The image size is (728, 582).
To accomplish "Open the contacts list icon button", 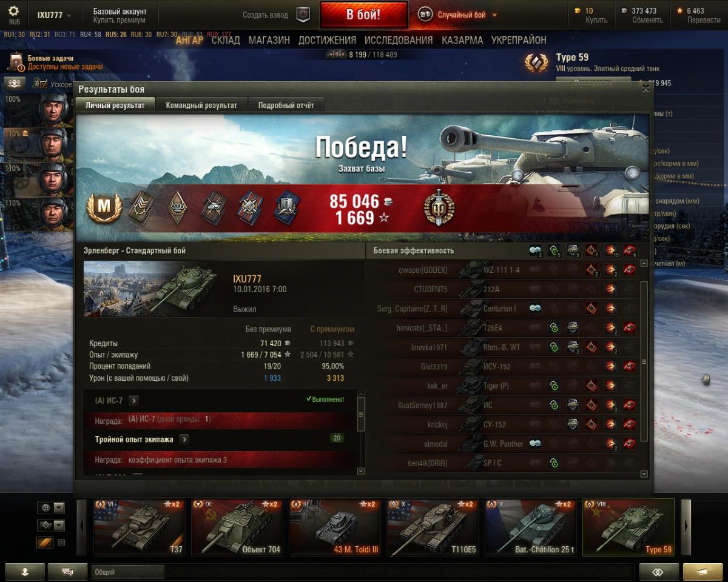I will pyautogui.click(x=25, y=572).
